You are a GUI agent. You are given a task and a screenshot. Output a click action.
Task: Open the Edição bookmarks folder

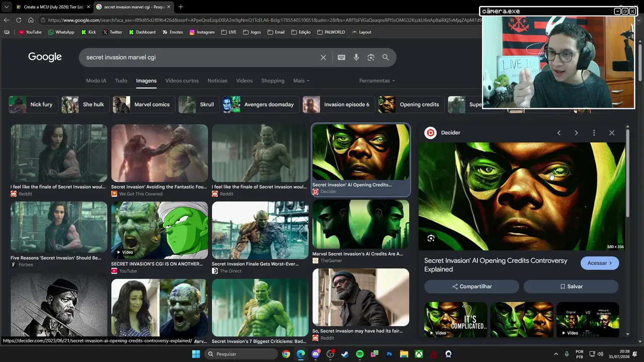301,32
